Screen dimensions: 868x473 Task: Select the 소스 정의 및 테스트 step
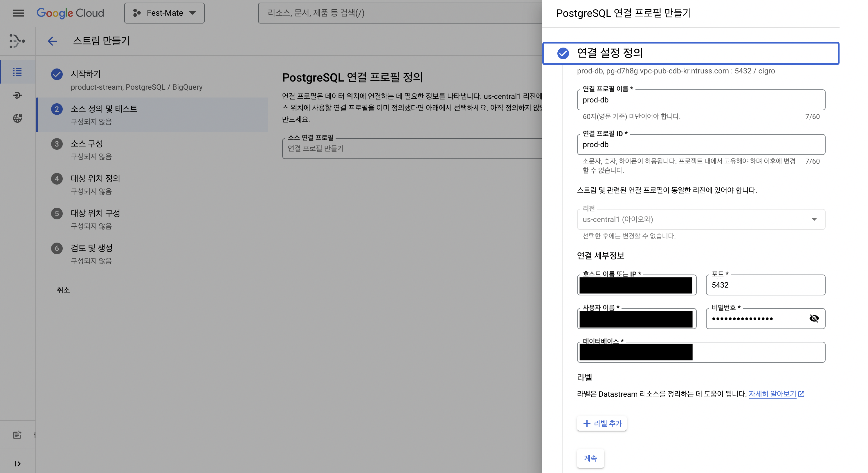(x=152, y=115)
